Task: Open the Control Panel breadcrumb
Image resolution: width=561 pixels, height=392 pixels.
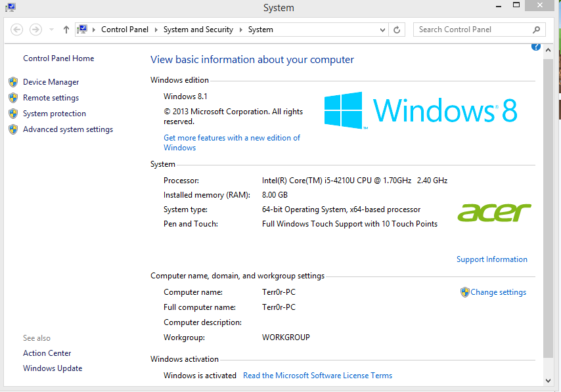Action: (125, 30)
